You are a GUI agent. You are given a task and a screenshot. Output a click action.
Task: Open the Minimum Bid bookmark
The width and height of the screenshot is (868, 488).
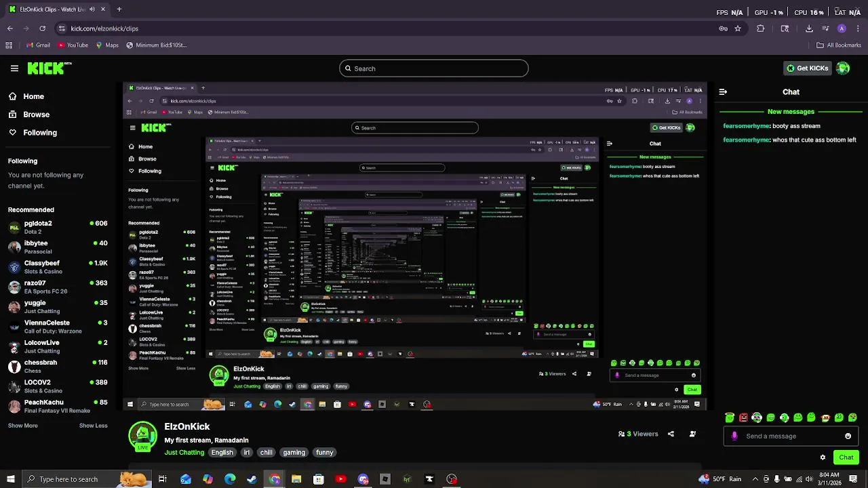point(155,45)
